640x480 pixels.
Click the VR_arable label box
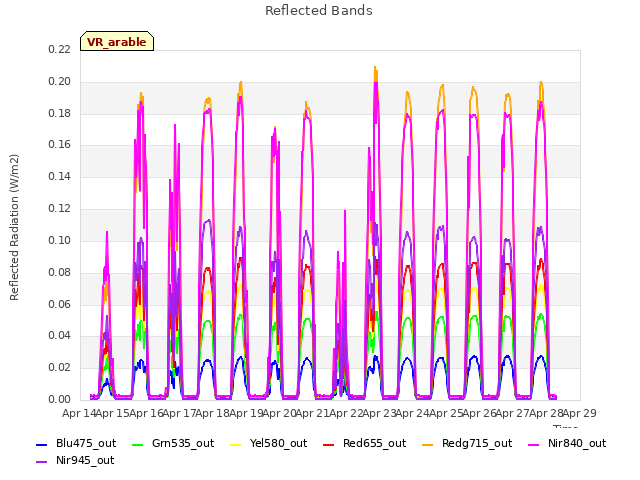point(117,41)
